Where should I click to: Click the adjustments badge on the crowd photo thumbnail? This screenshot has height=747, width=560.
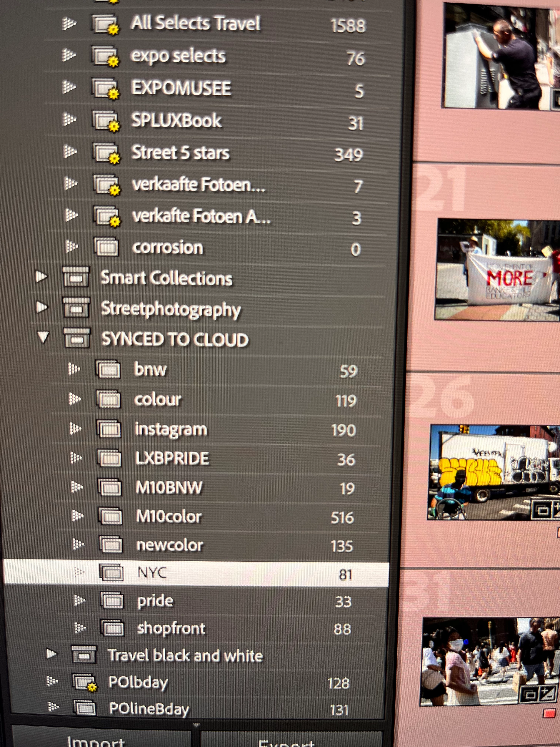pyautogui.click(x=548, y=694)
